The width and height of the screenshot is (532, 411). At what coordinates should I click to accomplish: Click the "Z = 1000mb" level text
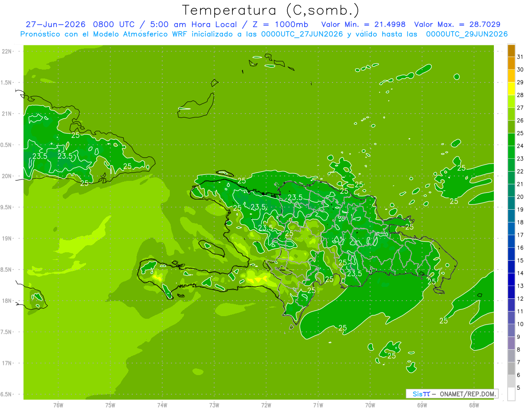tap(282, 24)
